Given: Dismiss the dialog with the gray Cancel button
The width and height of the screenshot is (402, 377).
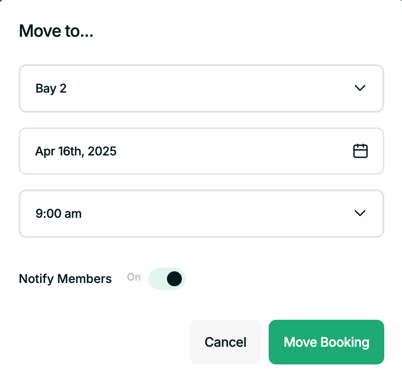Looking at the screenshot, I should pyautogui.click(x=225, y=342).
